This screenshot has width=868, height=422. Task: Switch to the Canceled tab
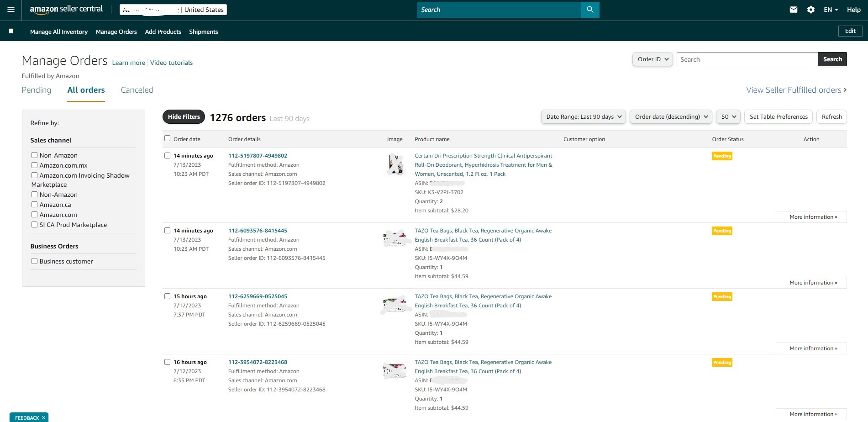coord(137,90)
